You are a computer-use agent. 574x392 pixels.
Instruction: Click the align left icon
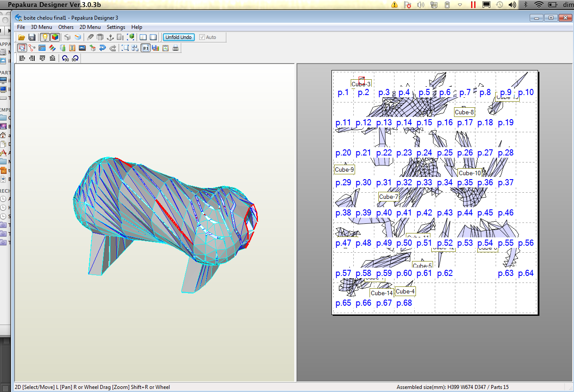tap(22, 58)
